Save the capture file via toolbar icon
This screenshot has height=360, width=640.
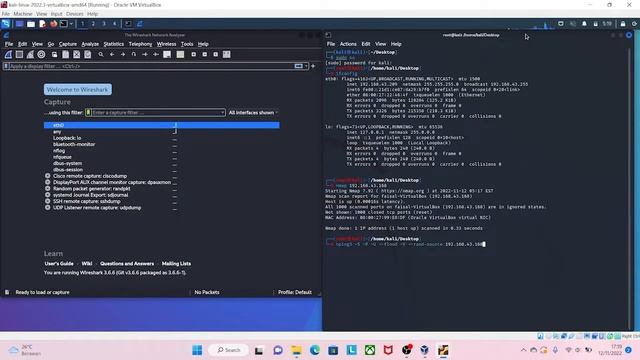point(65,54)
